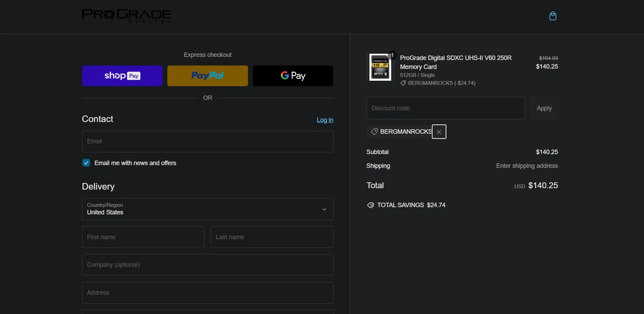Focus the Discount code field

click(x=446, y=108)
